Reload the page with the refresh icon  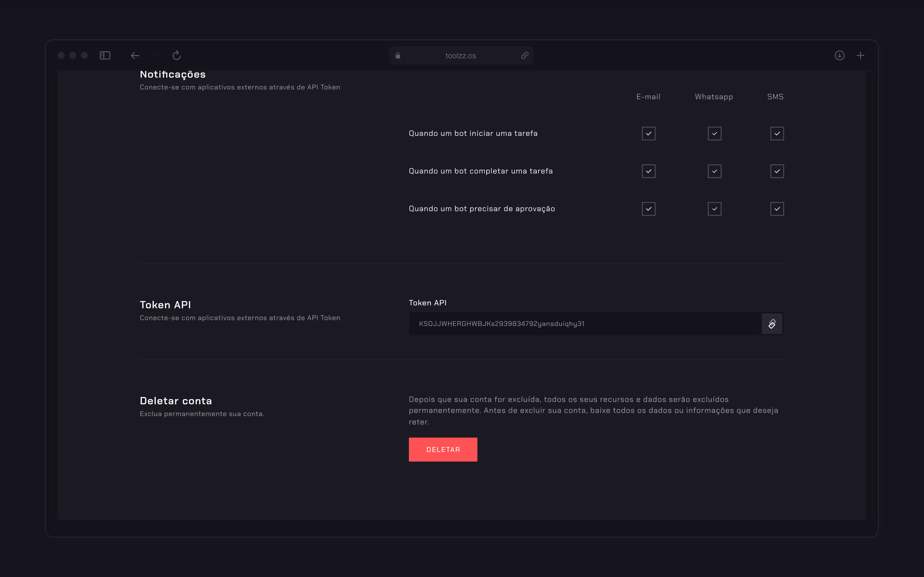[176, 56]
